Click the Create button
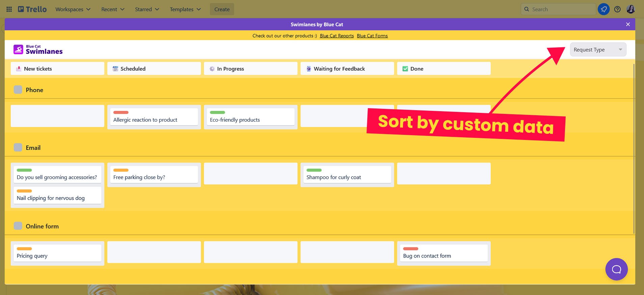Screen dimensions: 644x295 click(222, 9)
